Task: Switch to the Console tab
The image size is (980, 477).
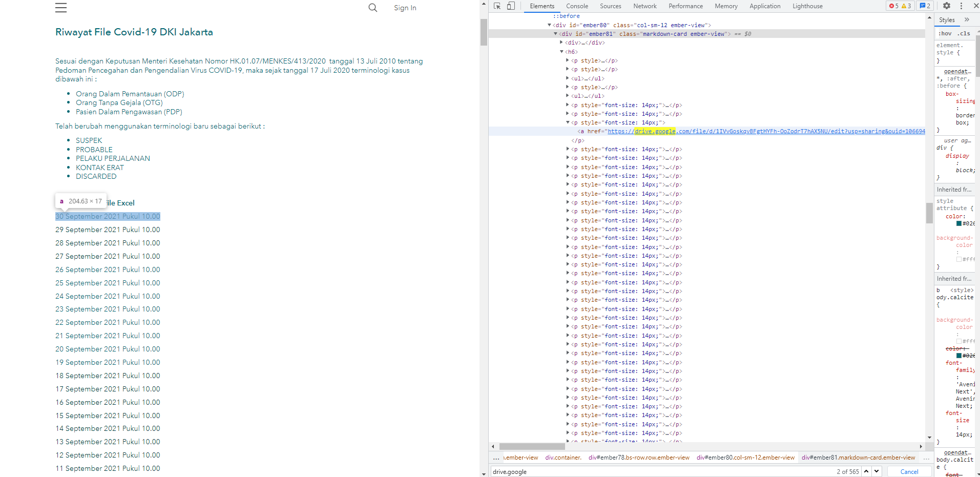Action: tap(577, 6)
